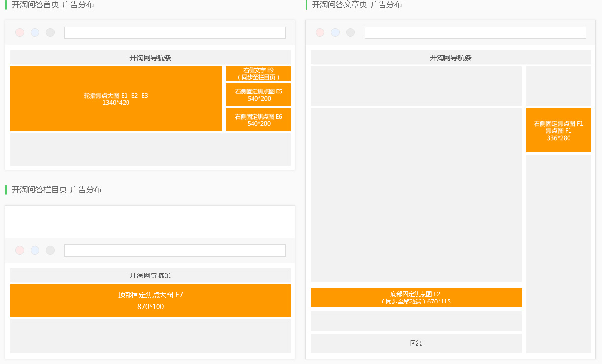Select 开淘网导航条 bar in the 首页 layout
This screenshot has height=364, width=602.
coord(150,58)
